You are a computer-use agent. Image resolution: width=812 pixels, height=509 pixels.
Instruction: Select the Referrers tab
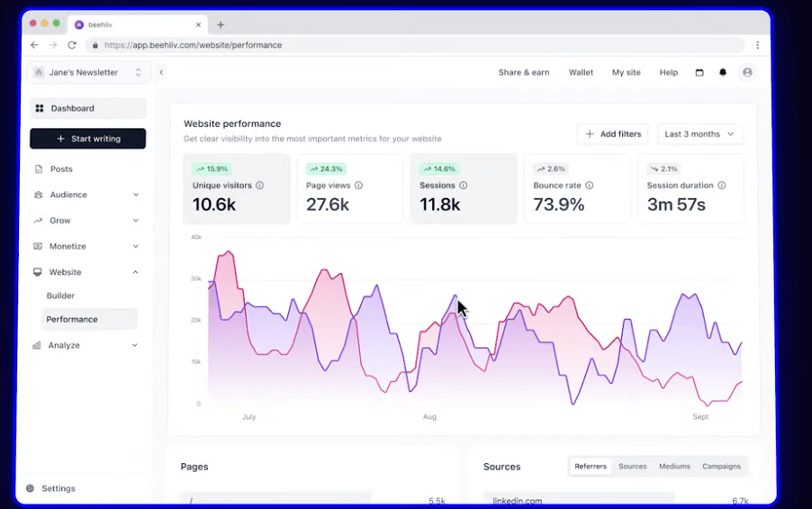[x=591, y=466]
